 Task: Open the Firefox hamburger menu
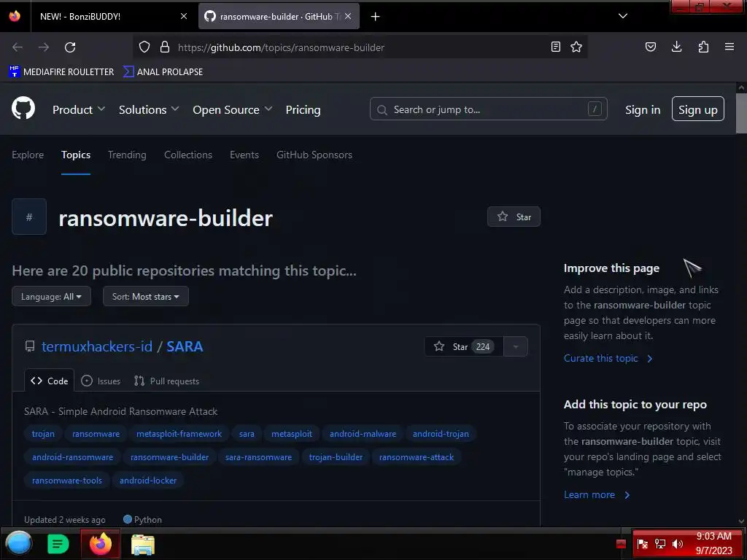729,47
